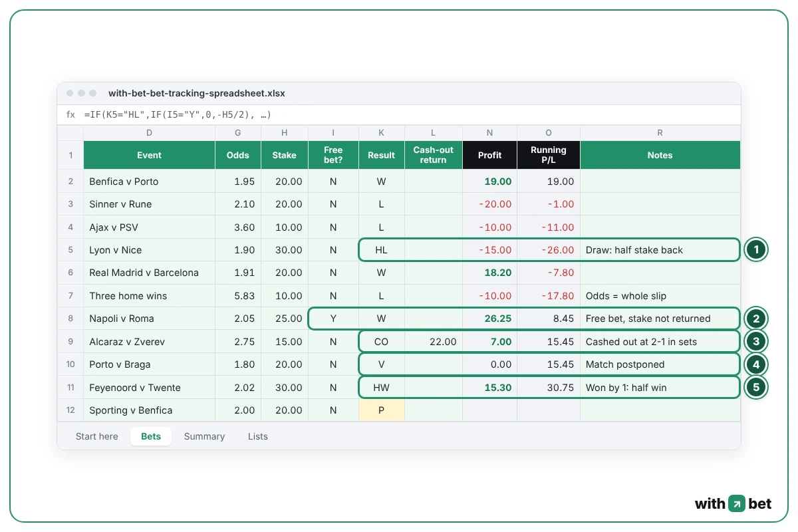Select the Real Madrid v Barcelona cell
Viewport: 798px width, 532px height.
149,273
